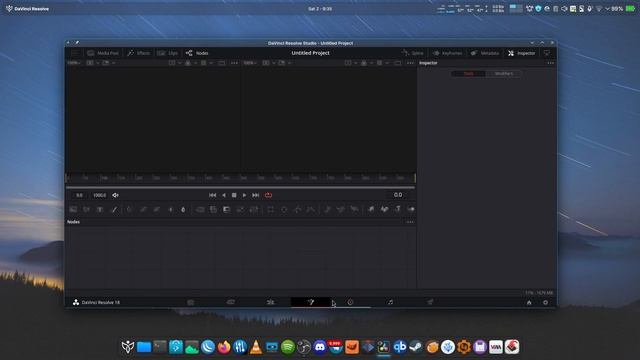Toggle the Spline editor panel
Image resolution: width=640 pixels, height=360 pixels.
(413, 53)
